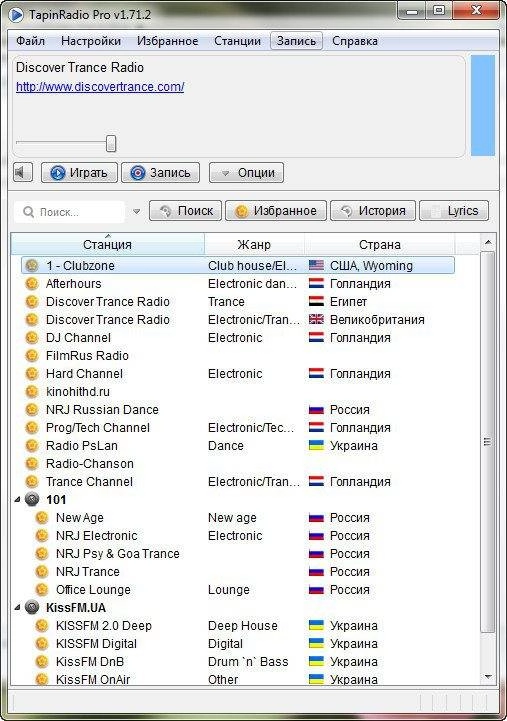This screenshot has height=721, width=507.
Task: Click the Поиск search button
Action: [186, 211]
